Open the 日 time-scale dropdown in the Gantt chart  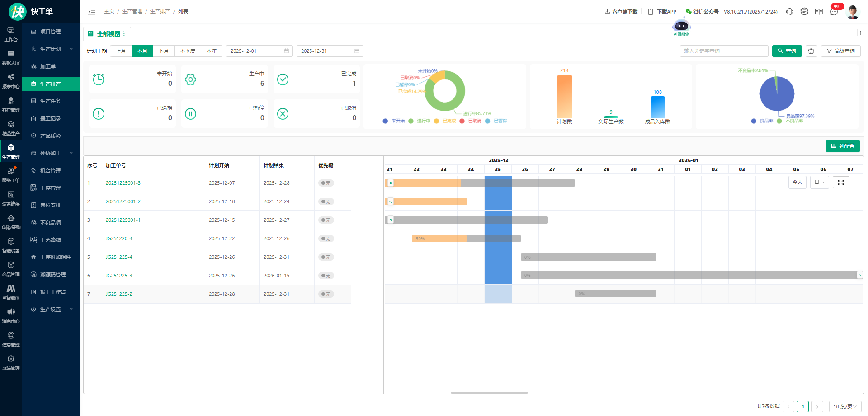click(819, 182)
